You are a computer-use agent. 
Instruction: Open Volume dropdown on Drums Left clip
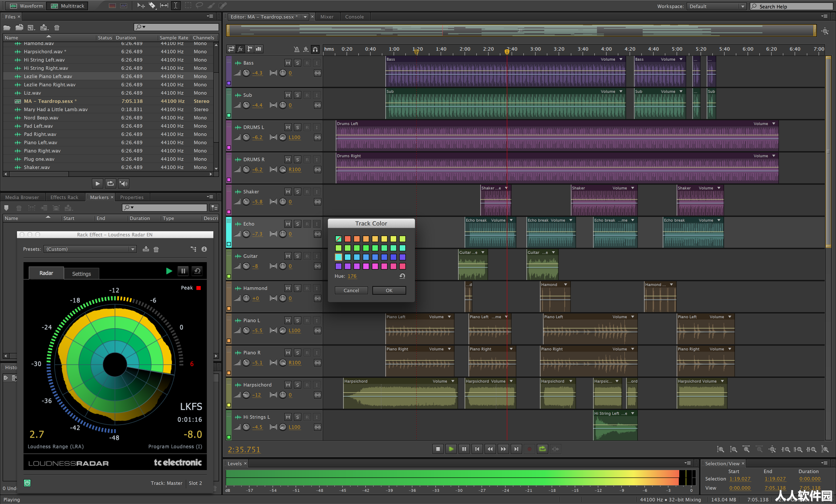774,124
